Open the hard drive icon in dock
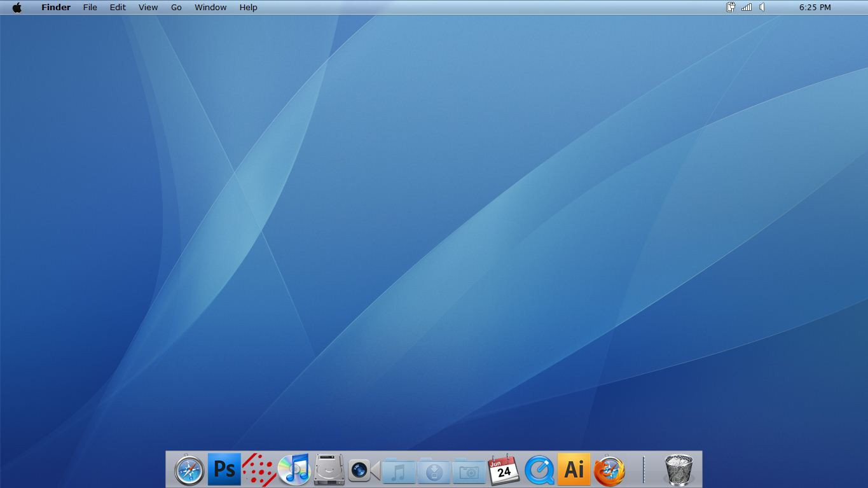Viewport: 868px width, 488px height. tap(329, 470)
